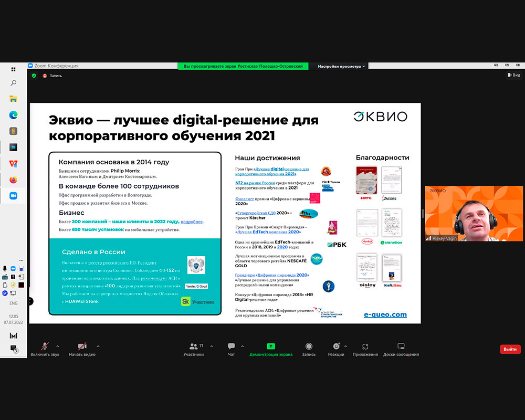Screen dimensions: 525x420
Task: Click the Sk Участник badge on slide
Action: tap(197, 301)
